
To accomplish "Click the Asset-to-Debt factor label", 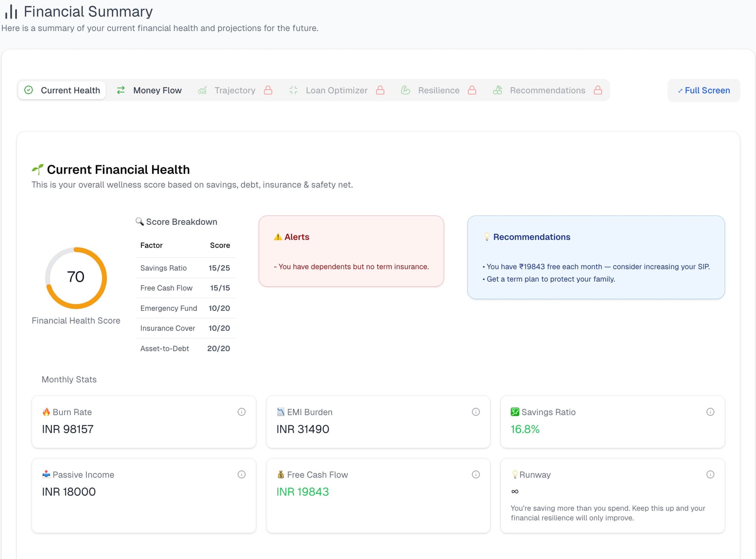I will coord(165,348).
